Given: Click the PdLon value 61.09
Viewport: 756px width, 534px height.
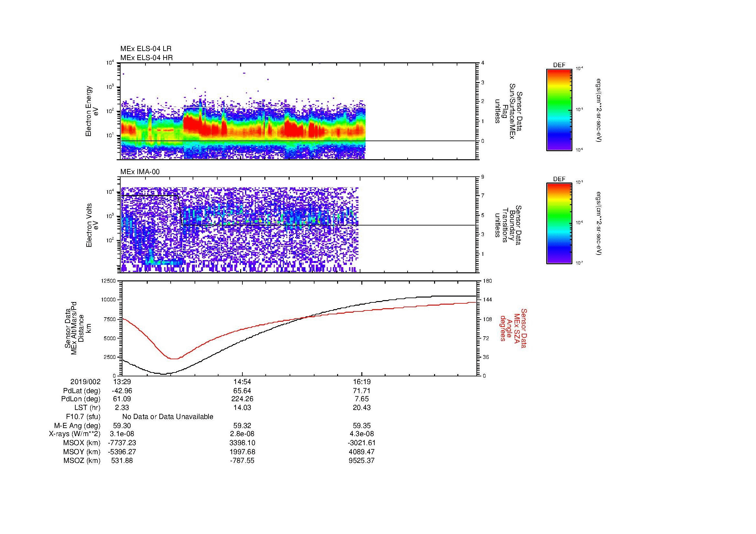Looking at the screenshot, I should tap(122, 399).
